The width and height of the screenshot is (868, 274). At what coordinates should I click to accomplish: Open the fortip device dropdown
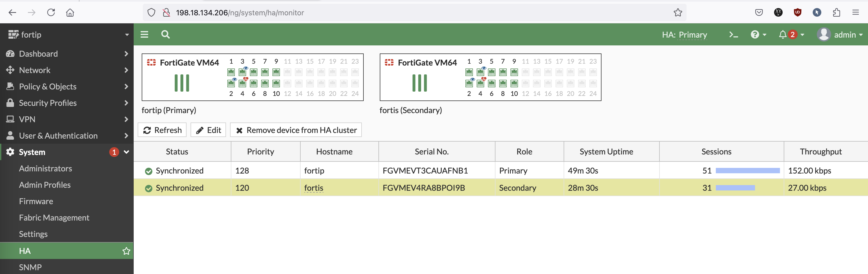pyautogui.click(x=67, y=35)
